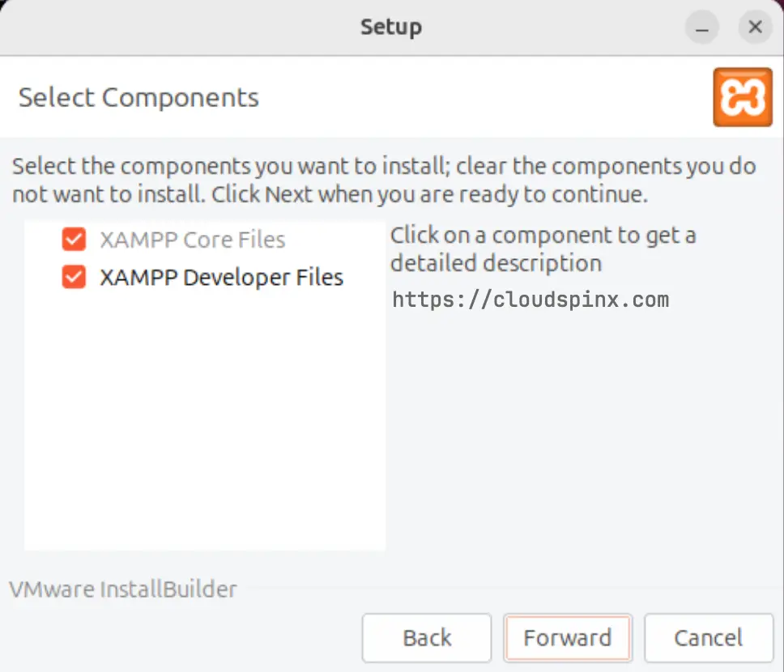Click the Select Components heading
This screenshot has height=672, width=784.
tap(138, 97)
